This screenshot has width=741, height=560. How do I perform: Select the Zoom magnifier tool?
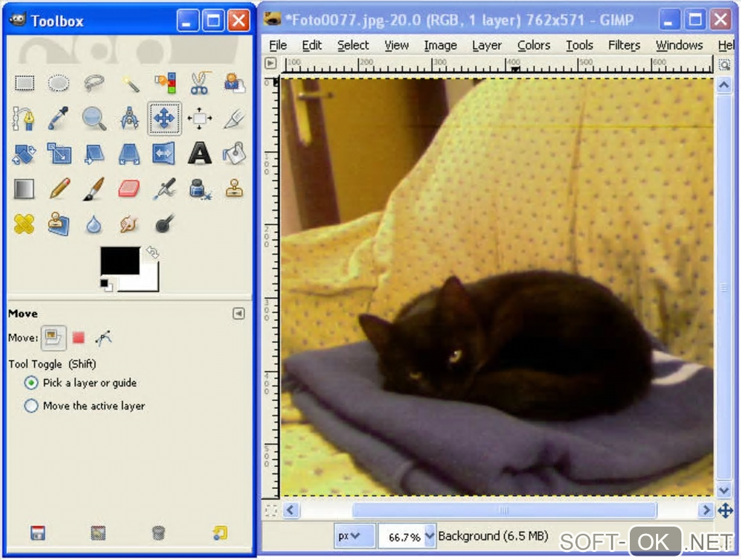pos(94,118)
